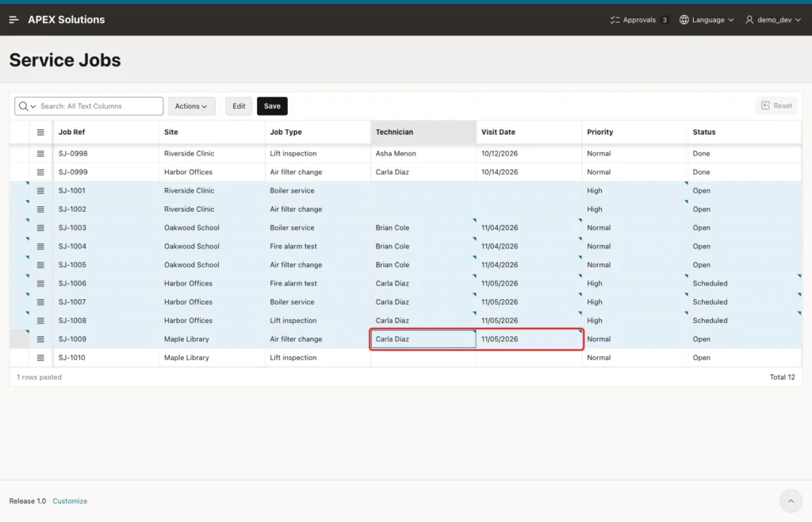The image size is (812, 522).
Task: Click the Visit Date column header
Action: [529, 132]
